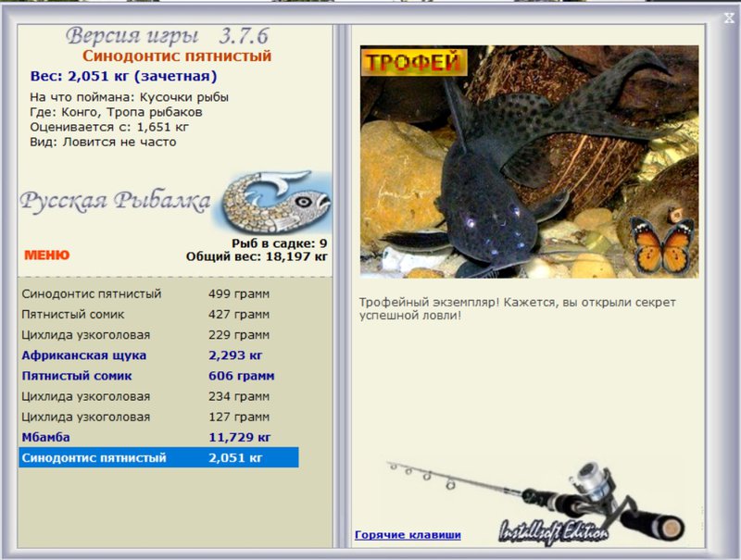
Task: Select the Пятнистый сомик 427 грамм row
Action: coord(158,314)
